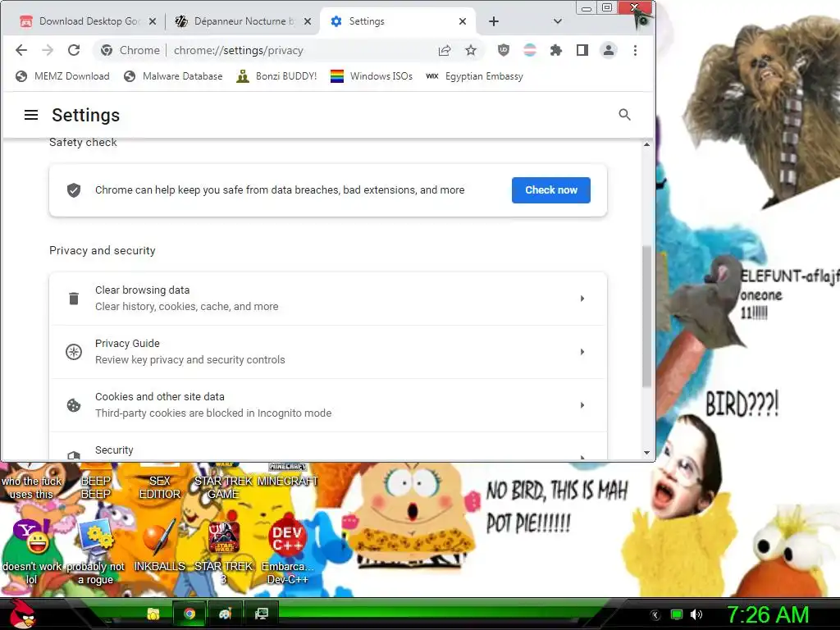Click the striped flag extension icon
Image resolution: width=840 pixels, height=630 pixels.
point(530,50)
